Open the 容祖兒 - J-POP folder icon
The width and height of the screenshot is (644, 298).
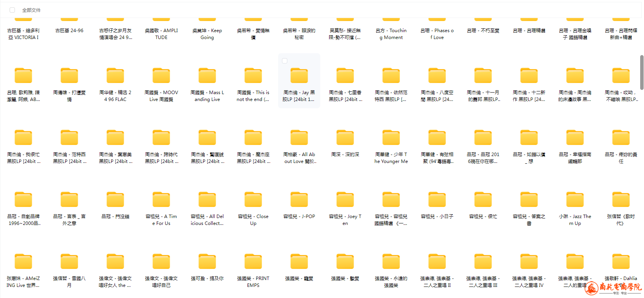pos(299,200)
